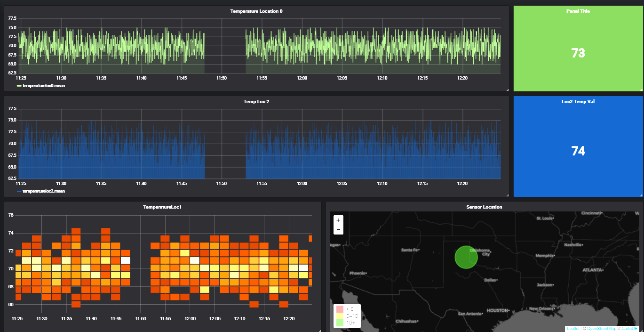Click the San Antonio label on the map
The height and width of the screenshot is (332, 644).
[x=469, y=314]
